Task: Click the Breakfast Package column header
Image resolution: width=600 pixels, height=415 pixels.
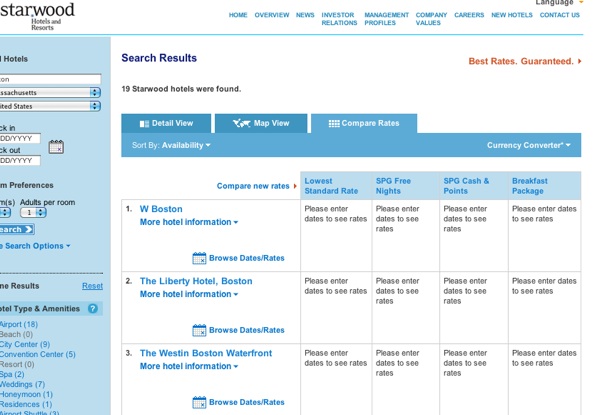Action: 545,186
